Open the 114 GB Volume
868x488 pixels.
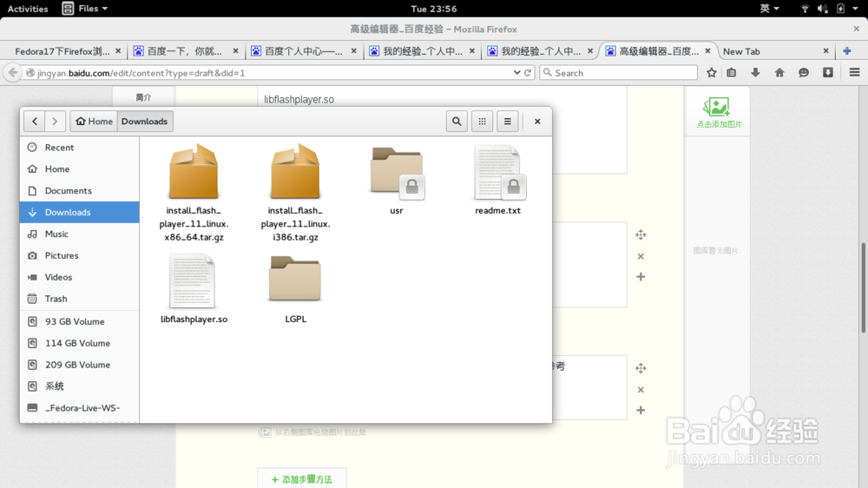[80, 343]
